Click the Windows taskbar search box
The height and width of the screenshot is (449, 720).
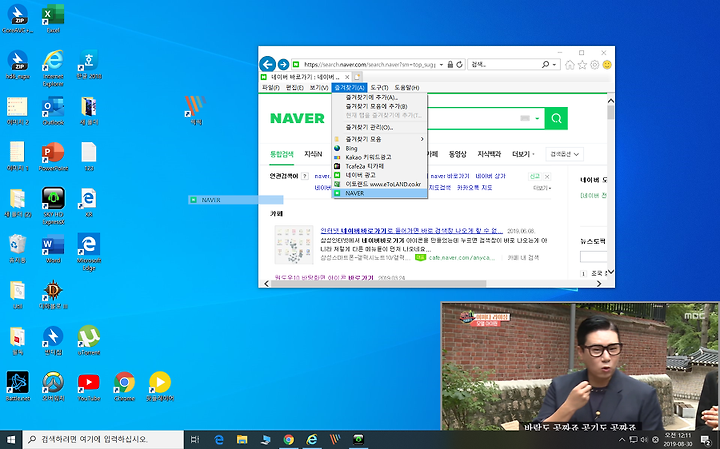click(x=103, y=440)
